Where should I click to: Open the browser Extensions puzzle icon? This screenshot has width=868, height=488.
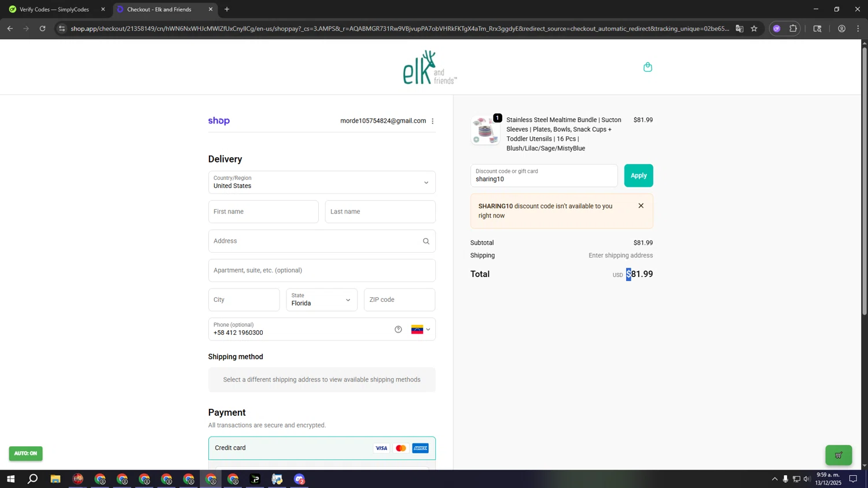[793, 28]
